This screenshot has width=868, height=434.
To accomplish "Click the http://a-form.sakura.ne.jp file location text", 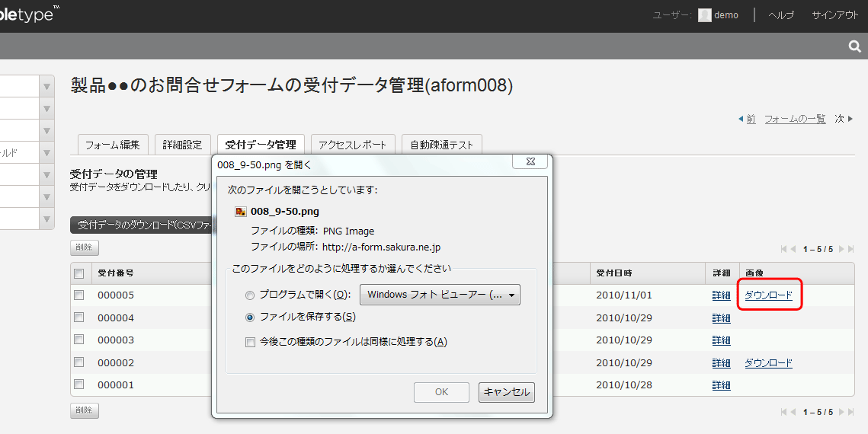I will pyautogui.click(x=381, y=247).
